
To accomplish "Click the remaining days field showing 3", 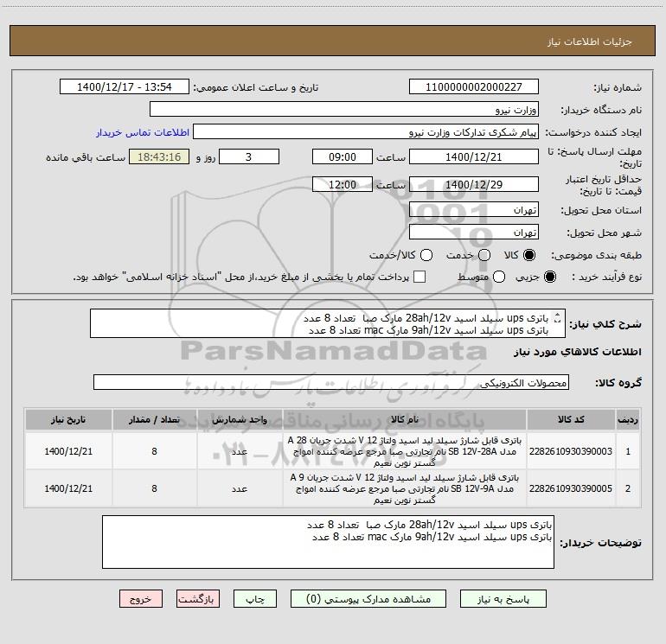I will click(249, 156).
